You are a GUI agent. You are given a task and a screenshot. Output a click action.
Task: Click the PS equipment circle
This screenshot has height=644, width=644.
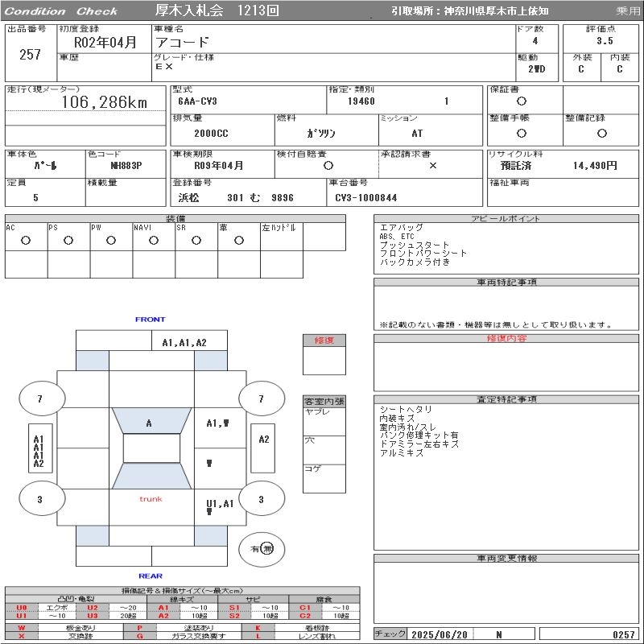click(68, 240)
